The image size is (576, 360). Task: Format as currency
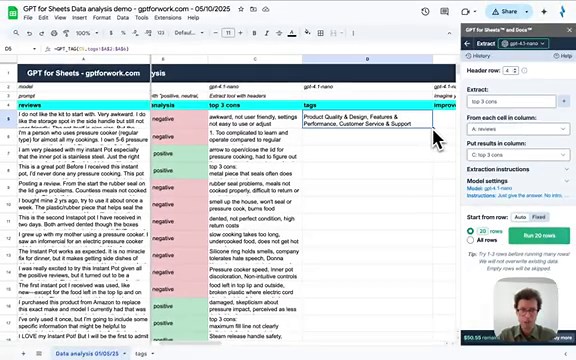[x=111, y=33]
